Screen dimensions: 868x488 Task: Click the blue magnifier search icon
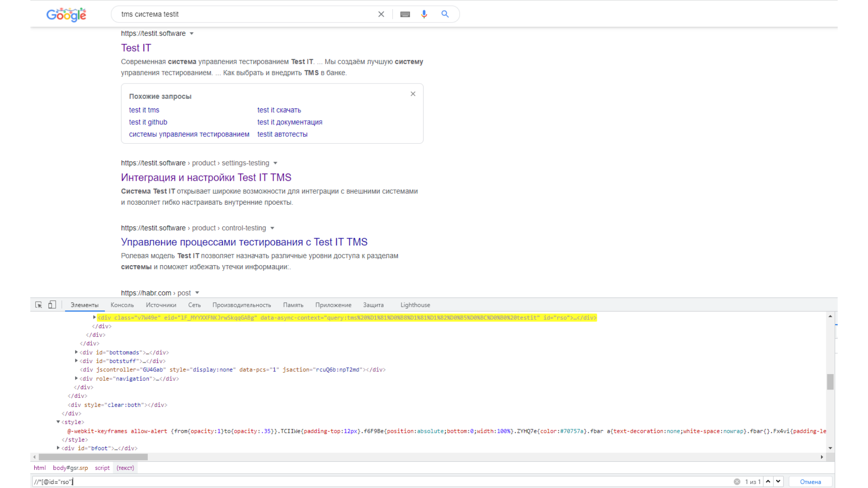(445, 14)
